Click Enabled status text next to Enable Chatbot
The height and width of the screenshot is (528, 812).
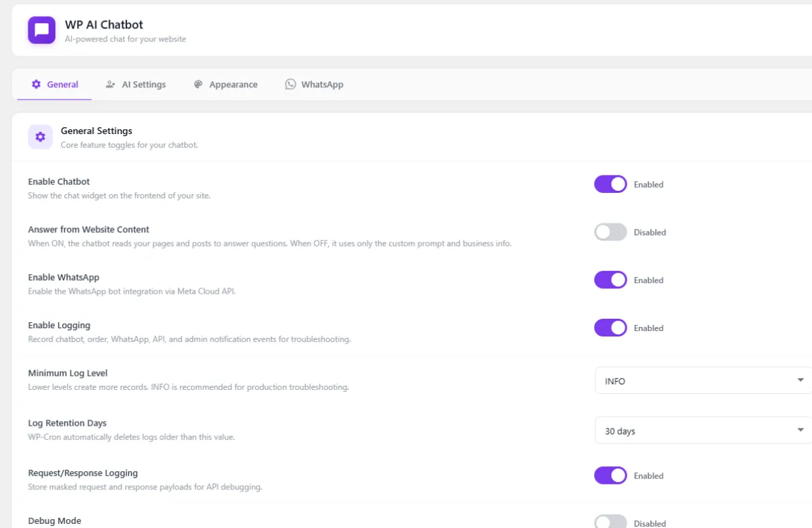648,184
